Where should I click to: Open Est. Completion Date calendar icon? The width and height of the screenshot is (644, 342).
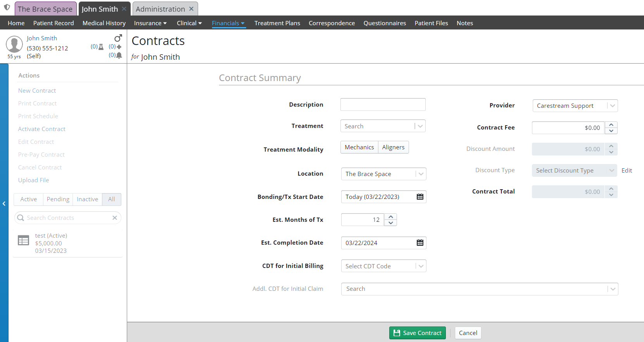(x=420, y=243)
